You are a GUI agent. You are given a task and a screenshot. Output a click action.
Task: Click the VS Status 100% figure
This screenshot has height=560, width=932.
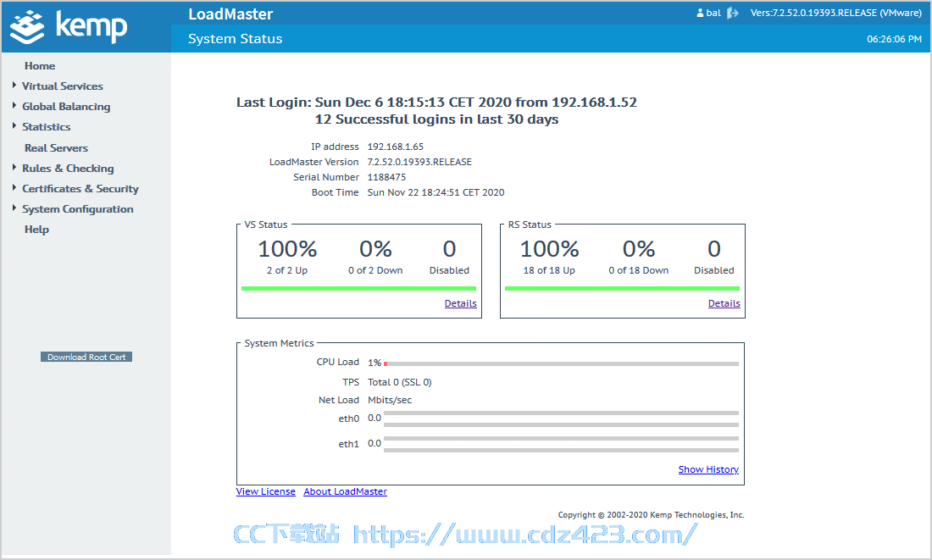pyautogui.click(x=287, y=249)
